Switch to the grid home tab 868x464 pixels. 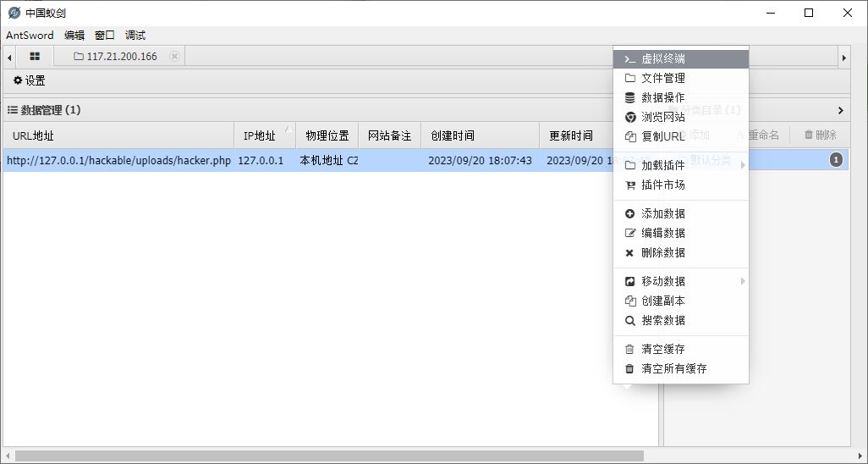pos(35,57)
